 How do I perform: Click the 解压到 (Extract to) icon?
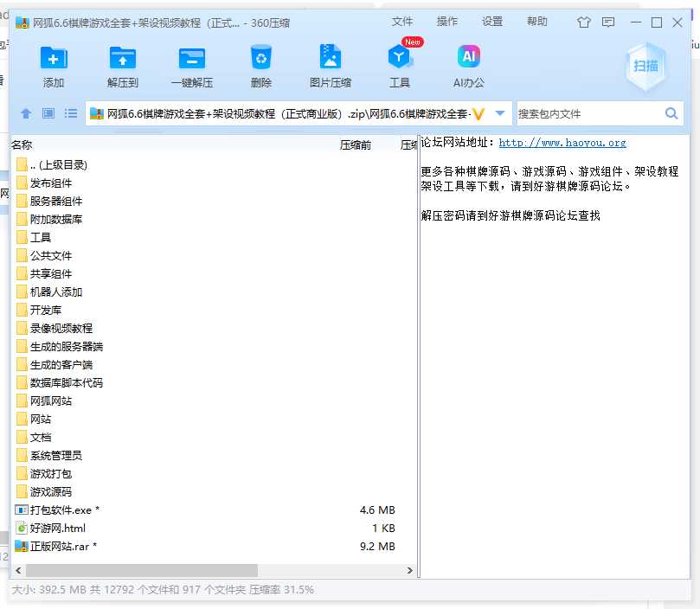[123, 58]
